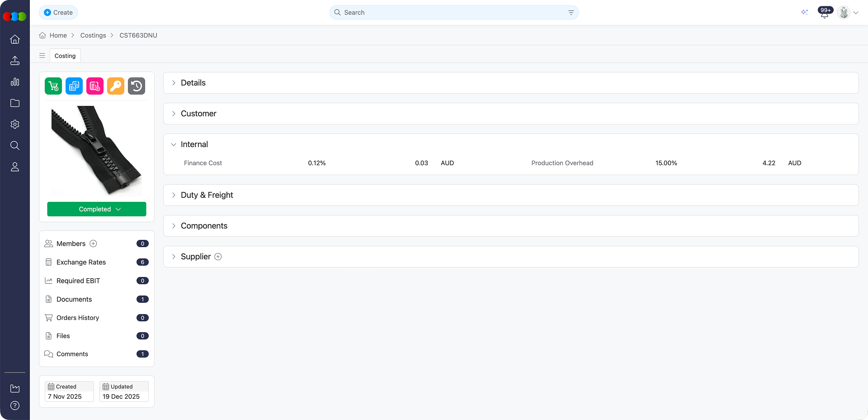868x420 pixels.
Task: Expand the Details section
Action: point(193,83)
